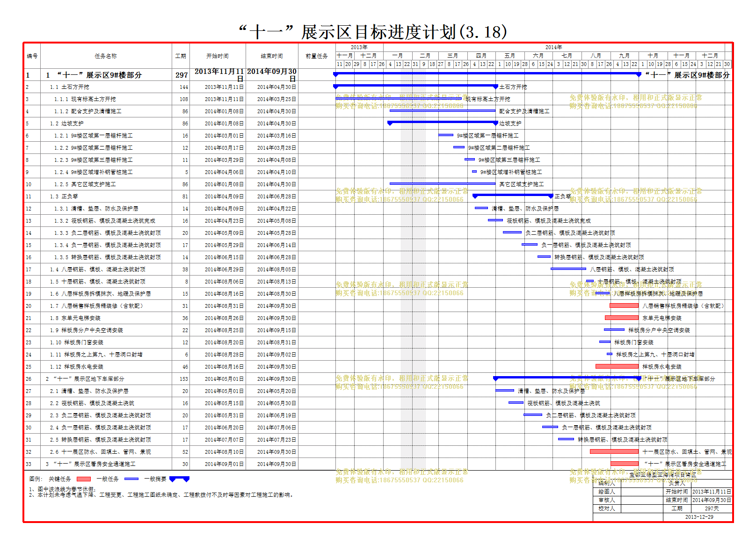Click the 六月 month header on the timeline
The image size is (756, 545).
point(538,56)
